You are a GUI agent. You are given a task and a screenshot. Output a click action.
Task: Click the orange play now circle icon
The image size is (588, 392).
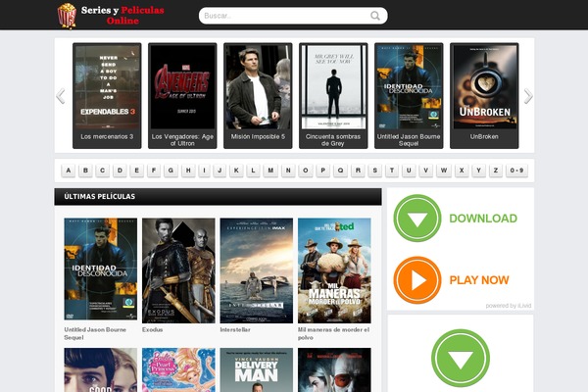tap(417, 280)
